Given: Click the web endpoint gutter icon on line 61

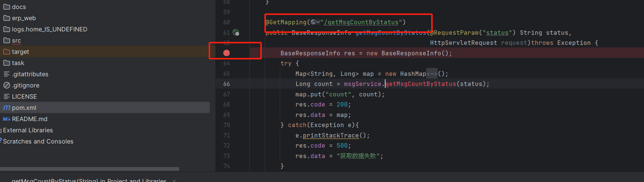Looking at the screenshot, I should pyautogui.click(x=236, y=33).
